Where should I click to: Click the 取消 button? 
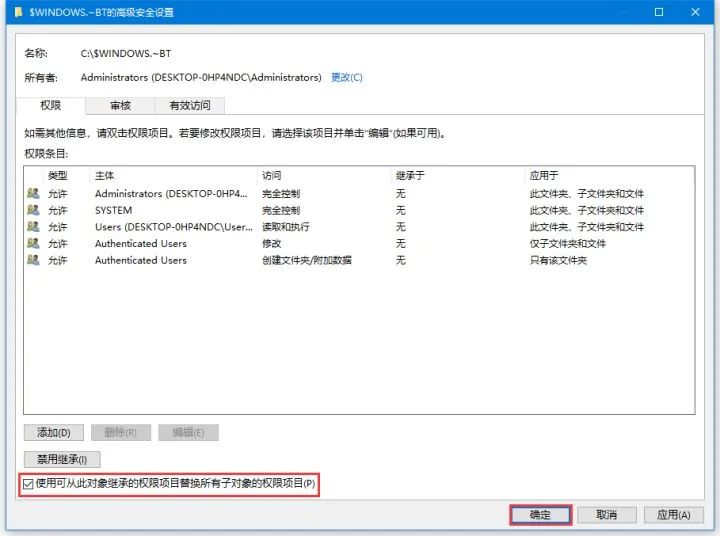point(607,515)
